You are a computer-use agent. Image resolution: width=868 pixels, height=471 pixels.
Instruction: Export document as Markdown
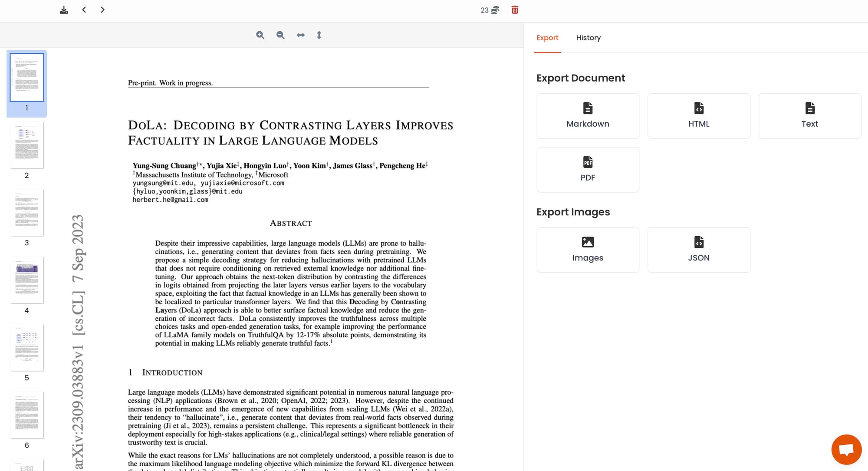pos(588,116)
